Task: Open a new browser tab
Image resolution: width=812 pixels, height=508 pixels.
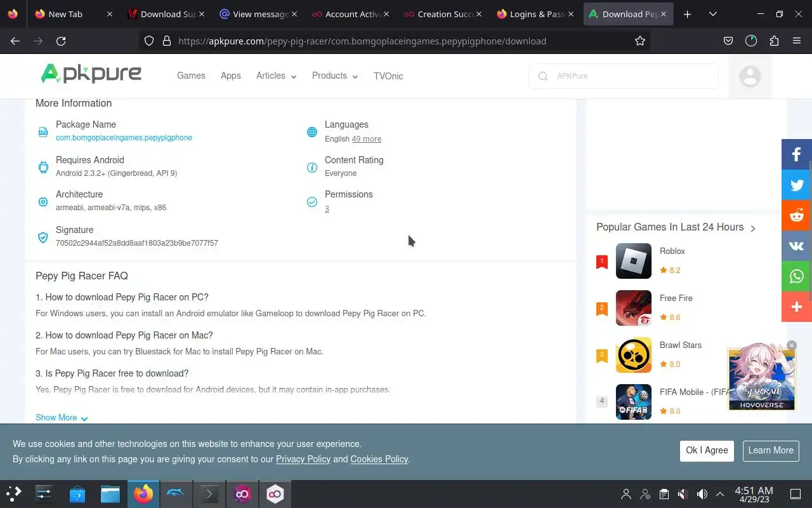Action: click(688, 14)
